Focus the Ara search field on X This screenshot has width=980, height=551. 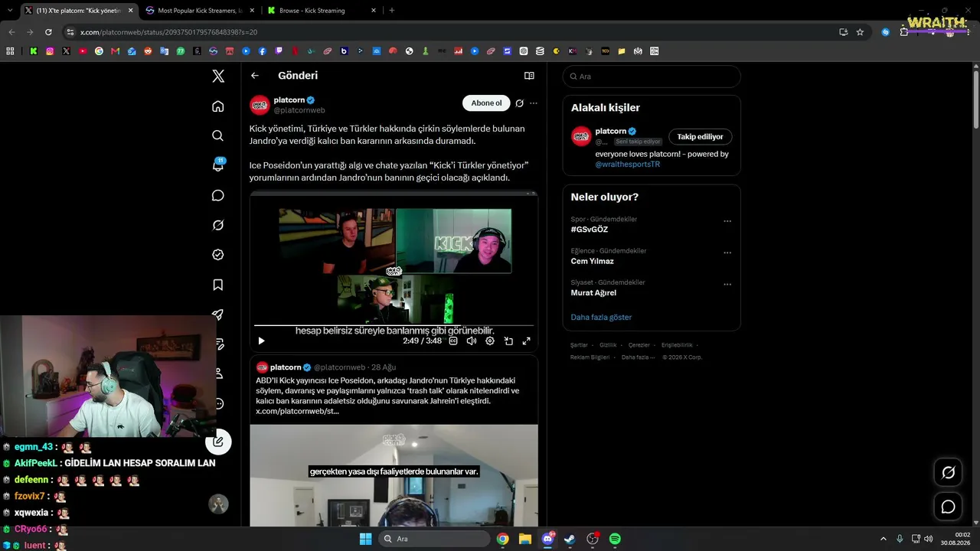pyautogui.click(x=652, y=77)
